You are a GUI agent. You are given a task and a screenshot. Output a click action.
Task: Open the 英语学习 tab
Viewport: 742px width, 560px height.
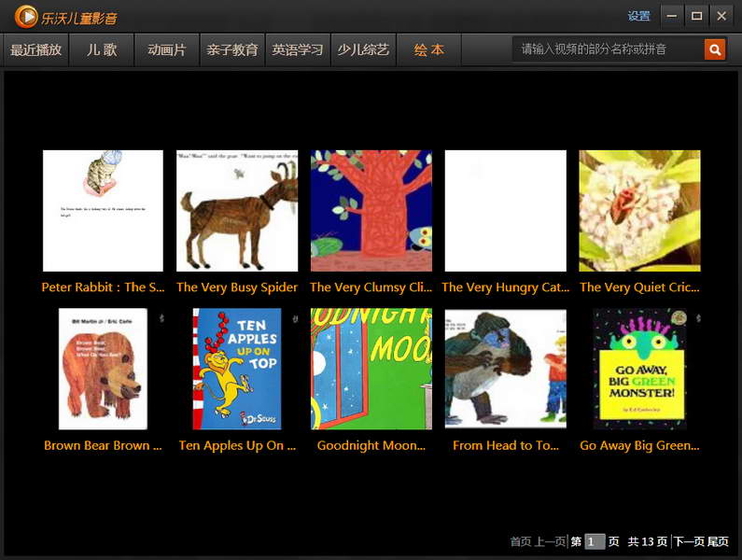tap(298, 49)
